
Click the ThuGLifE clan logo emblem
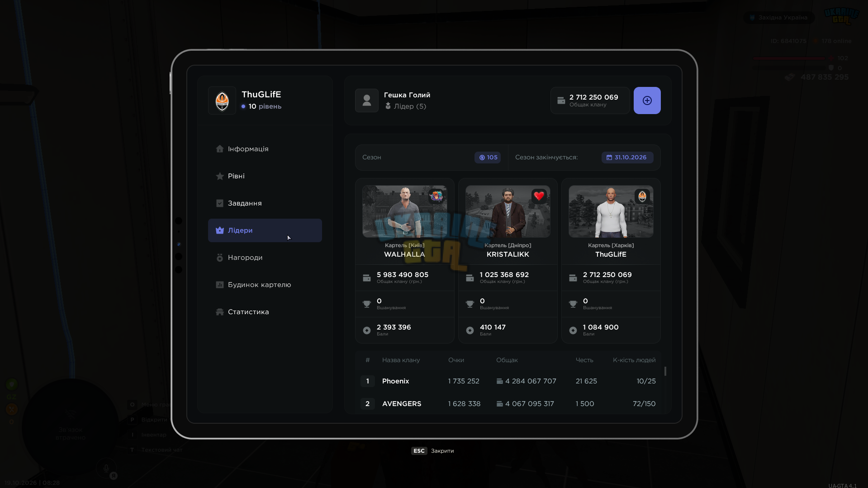pyautogui.click(x=222, y=100)
